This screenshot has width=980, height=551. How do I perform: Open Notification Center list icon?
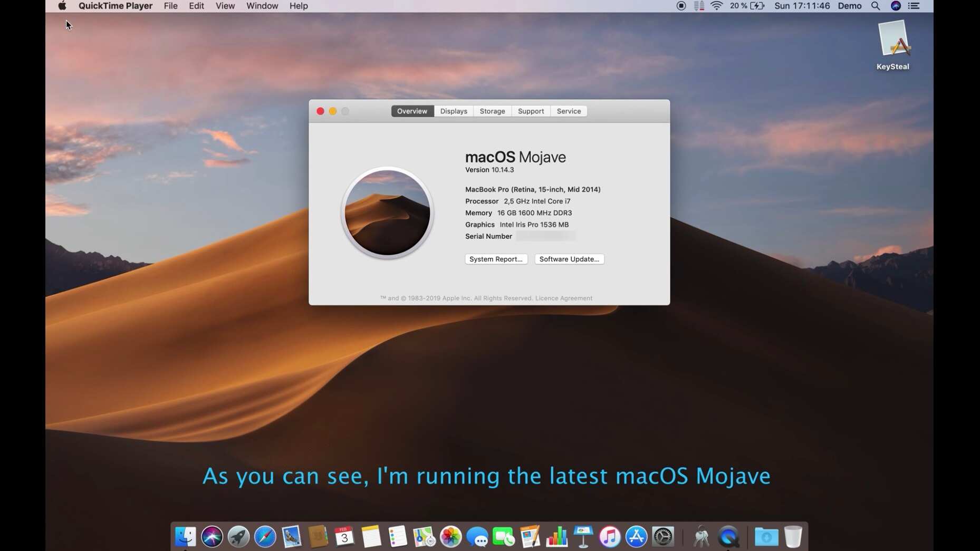click(914, 6)
